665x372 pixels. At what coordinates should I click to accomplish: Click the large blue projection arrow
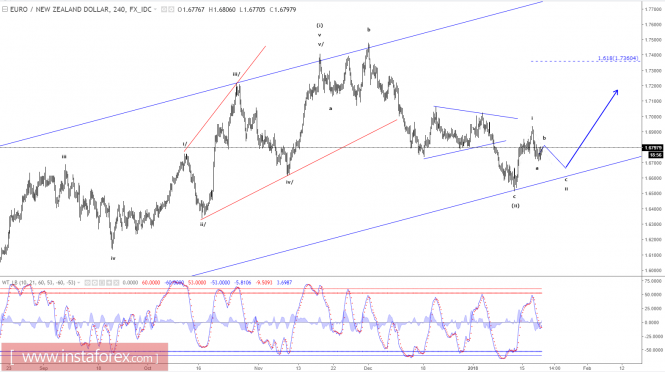592,129
